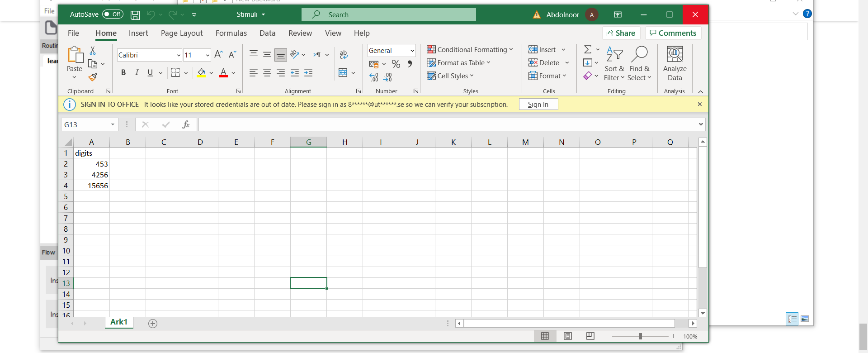Viewport: 868px width, 353px height.
Task: Apply the red font color
Action: coord(223,72)
